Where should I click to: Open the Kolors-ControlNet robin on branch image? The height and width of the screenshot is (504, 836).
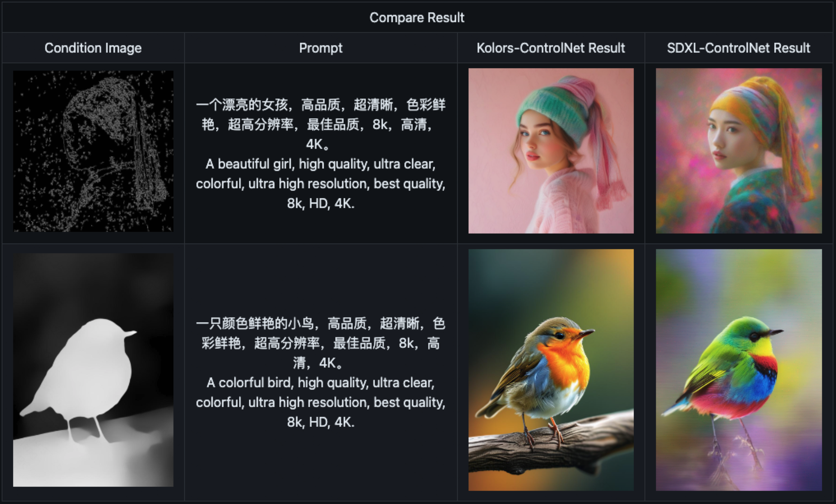[x=551, y=370]
